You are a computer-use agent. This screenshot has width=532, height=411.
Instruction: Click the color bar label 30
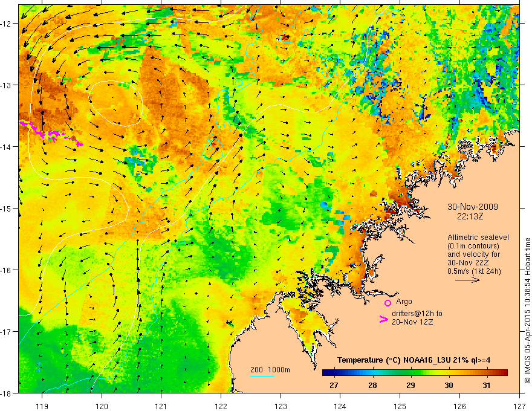point(449,385)
